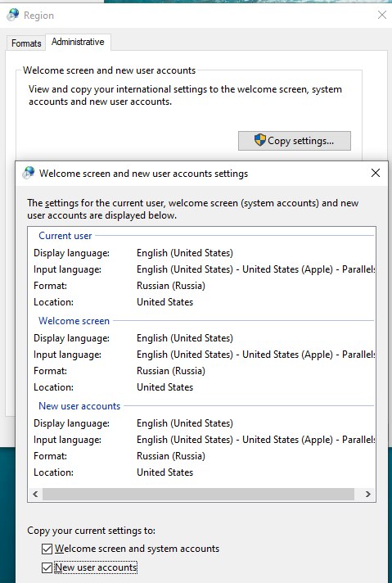
Task: Click the globe icon of Welcome screen settings dialog
Action: click(29, 173)
